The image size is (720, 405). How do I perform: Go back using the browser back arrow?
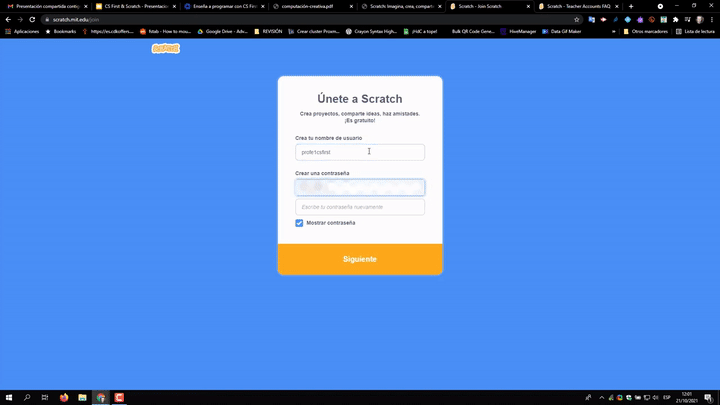pos(8,19)
